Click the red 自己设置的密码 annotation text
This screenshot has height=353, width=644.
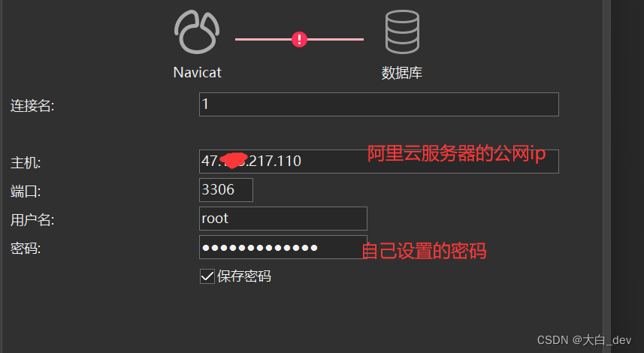(425, 251)
